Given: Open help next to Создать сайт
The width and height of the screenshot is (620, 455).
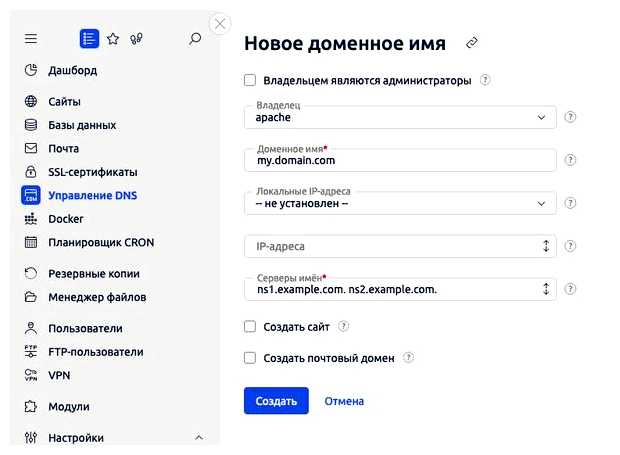Looking at the screenshot, I should 344,327.
